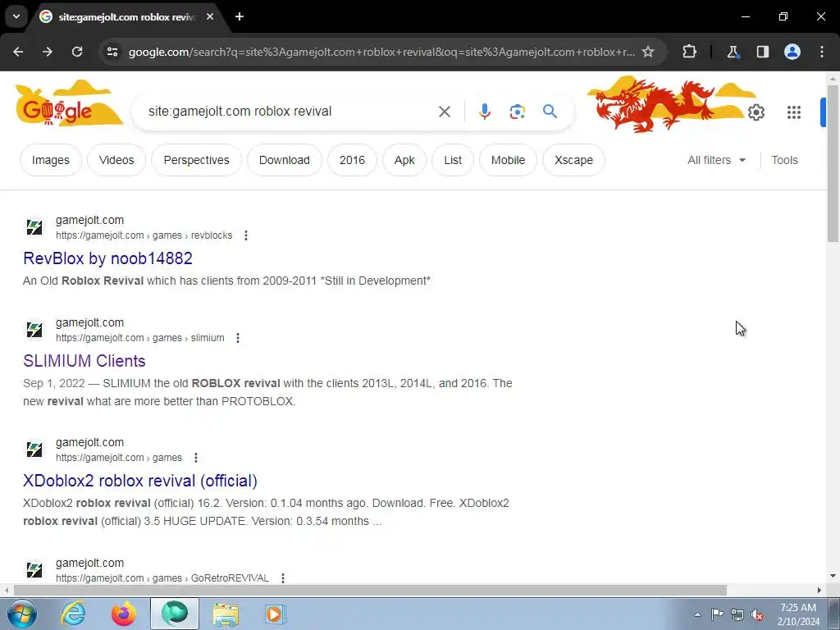
Task: Click the vertical scrollbar thumb
Action: 833,163
